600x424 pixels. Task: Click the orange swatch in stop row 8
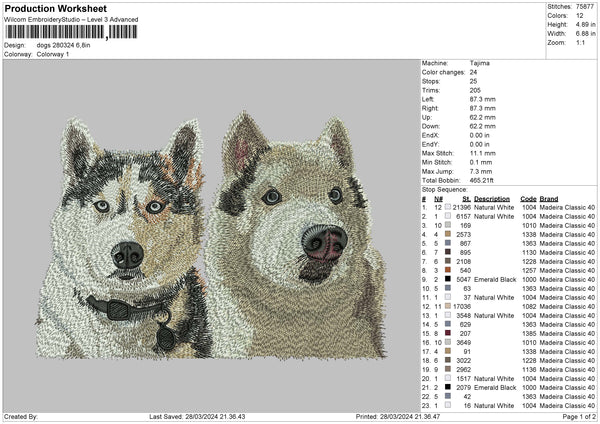coord(448,270)
